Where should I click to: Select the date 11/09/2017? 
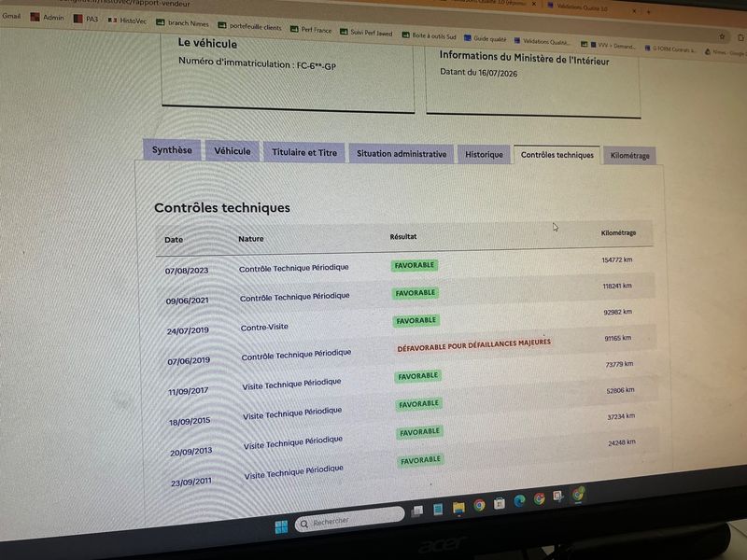click(189, 391)
